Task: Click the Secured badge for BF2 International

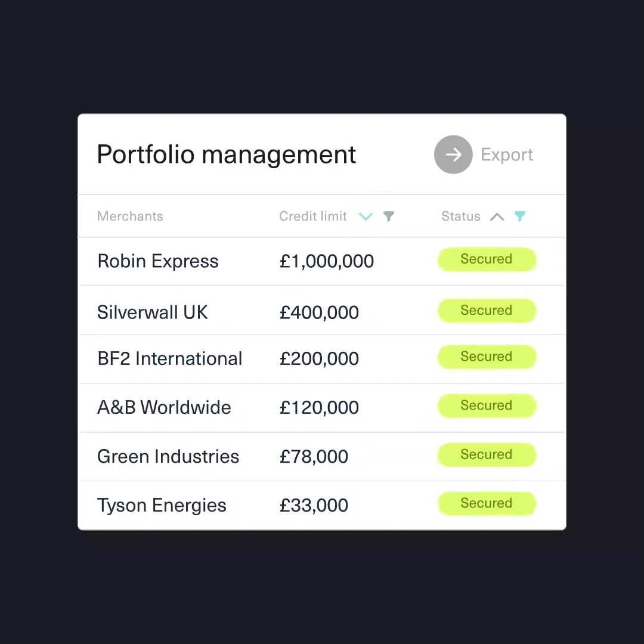Action: 486,357
